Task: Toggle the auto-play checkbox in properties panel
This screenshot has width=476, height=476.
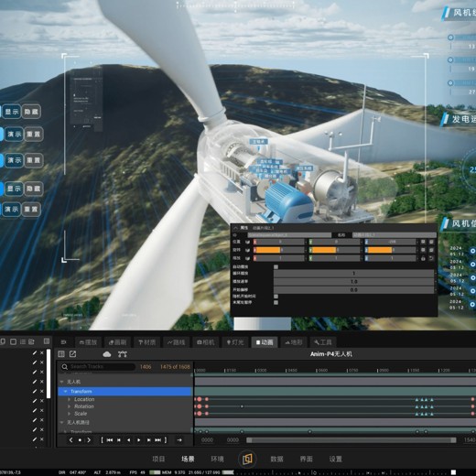Action: click(x=276, y=266)
